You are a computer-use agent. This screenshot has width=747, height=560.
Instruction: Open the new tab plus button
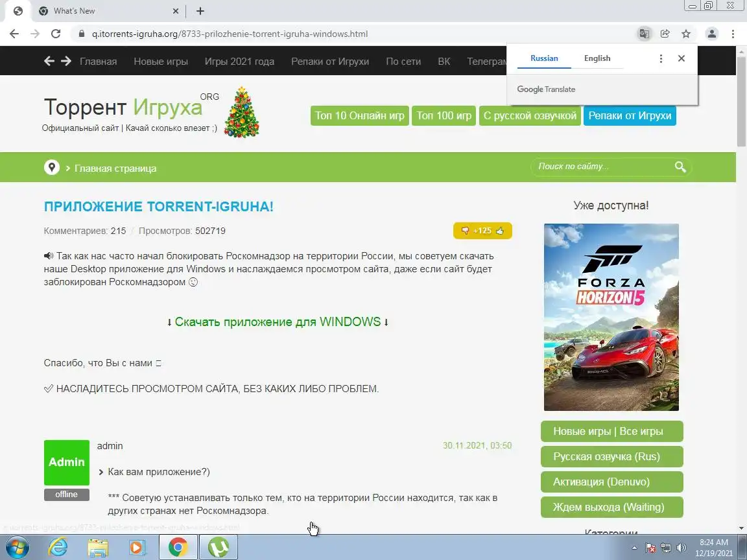(200, 11)
